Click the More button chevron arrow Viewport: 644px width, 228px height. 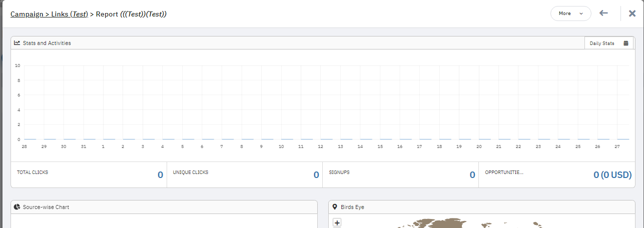click(581, 13)
